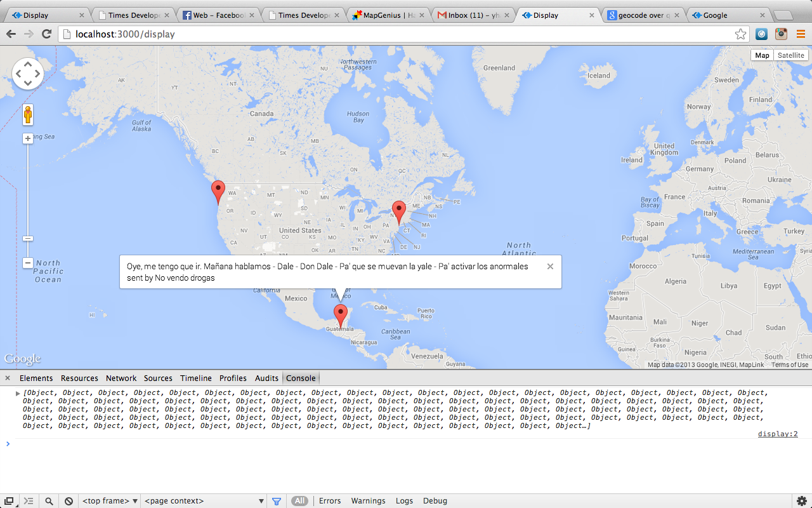Open the map Terms of Use link

(790, 364)
